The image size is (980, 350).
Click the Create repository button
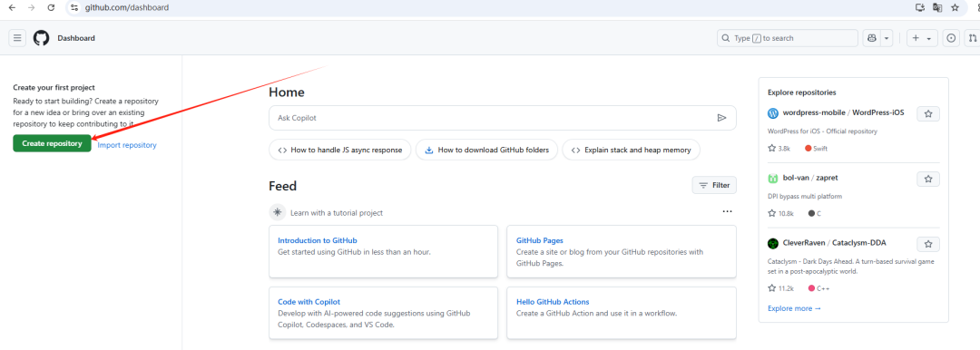tap(52, 143)
